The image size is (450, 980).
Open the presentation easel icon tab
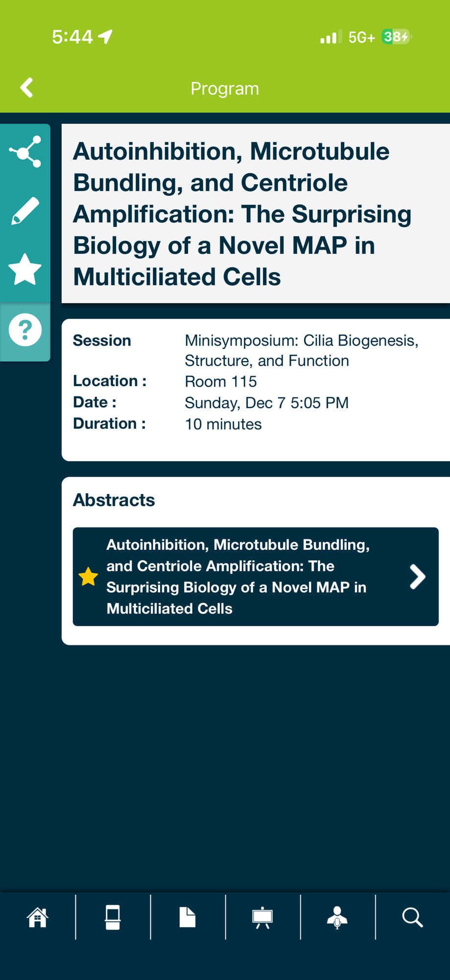click(262, 917)
